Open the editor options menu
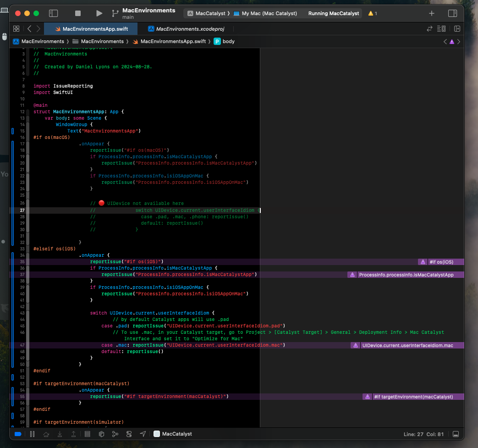Screen dimensions: 478x448 [x=441, y=29]
